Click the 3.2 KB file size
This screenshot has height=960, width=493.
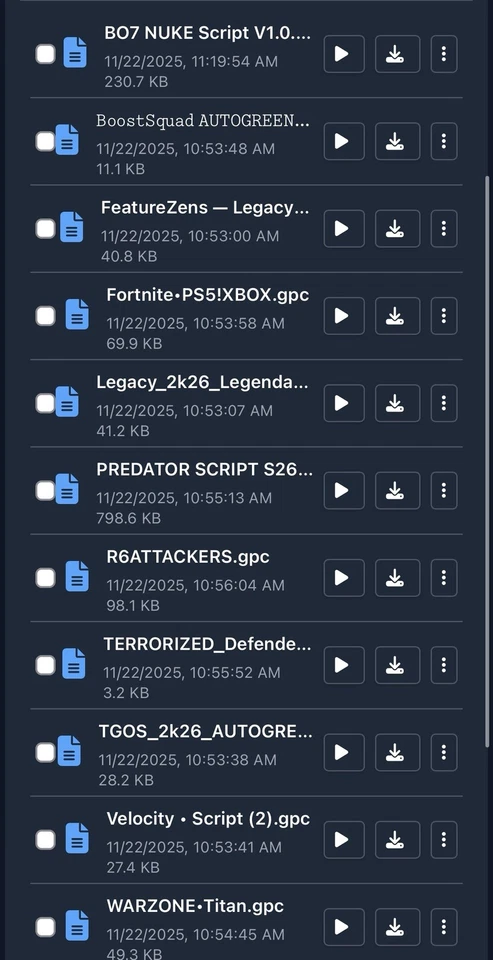point(126,693)
